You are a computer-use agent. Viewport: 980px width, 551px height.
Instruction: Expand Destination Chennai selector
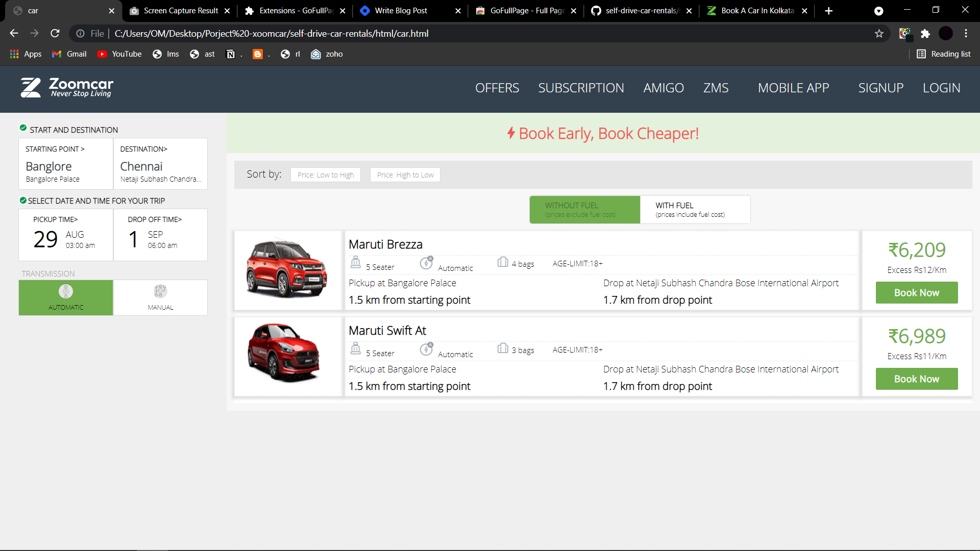point(160,164)
